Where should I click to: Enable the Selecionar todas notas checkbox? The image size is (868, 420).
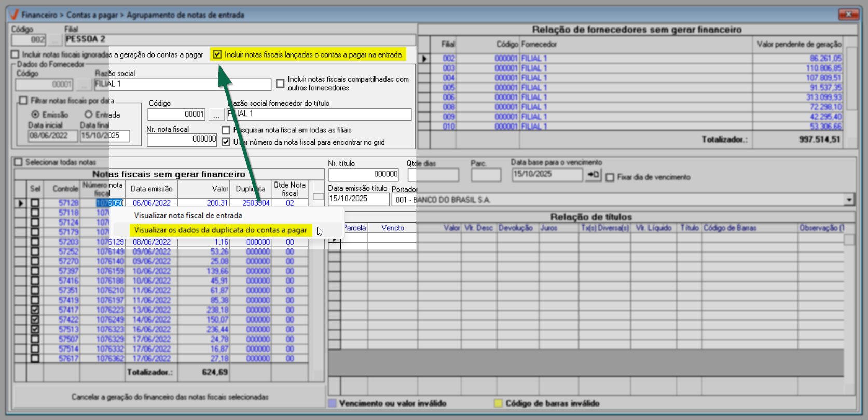point(19,162)
